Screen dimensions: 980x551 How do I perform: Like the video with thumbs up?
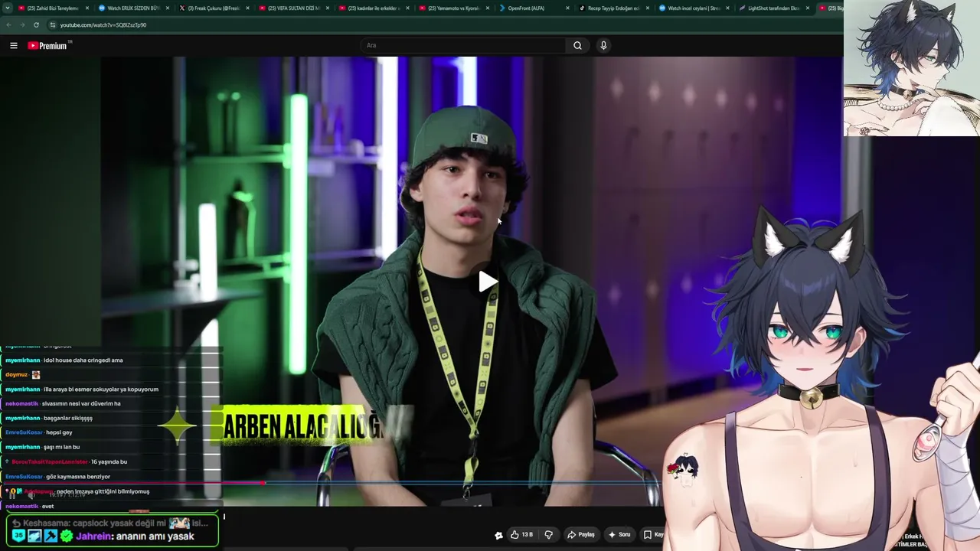[522, 535]
